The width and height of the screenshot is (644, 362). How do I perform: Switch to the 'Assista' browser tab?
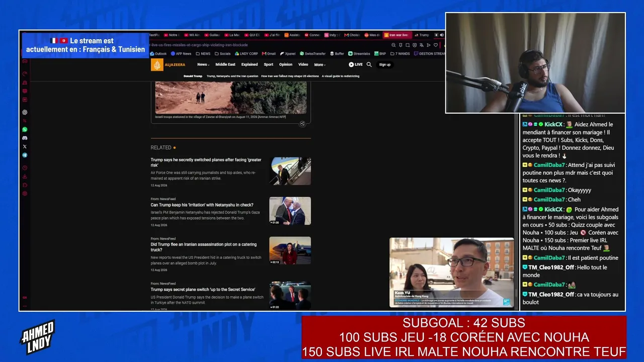[x=292, y=35]
